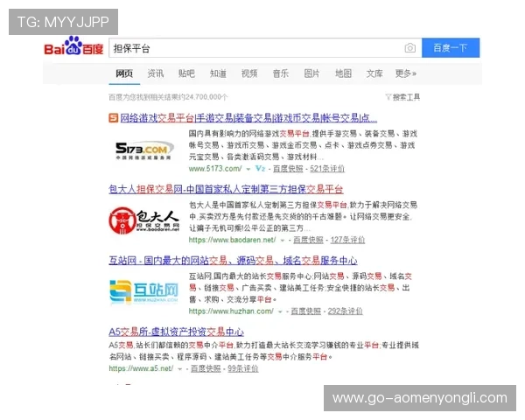Select the 网页 tab
Screen dimensions: 525x420
tap(124, 73)
